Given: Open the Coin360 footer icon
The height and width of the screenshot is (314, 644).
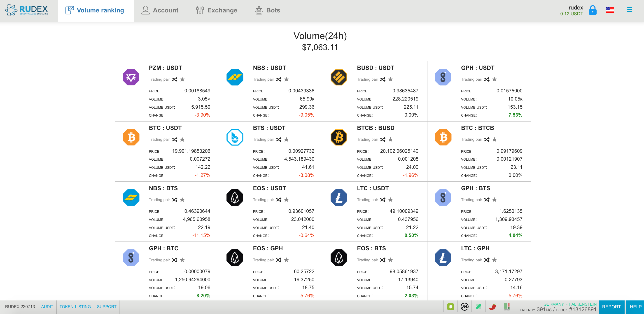Looking at the screenshot, I should coord(506,307).
